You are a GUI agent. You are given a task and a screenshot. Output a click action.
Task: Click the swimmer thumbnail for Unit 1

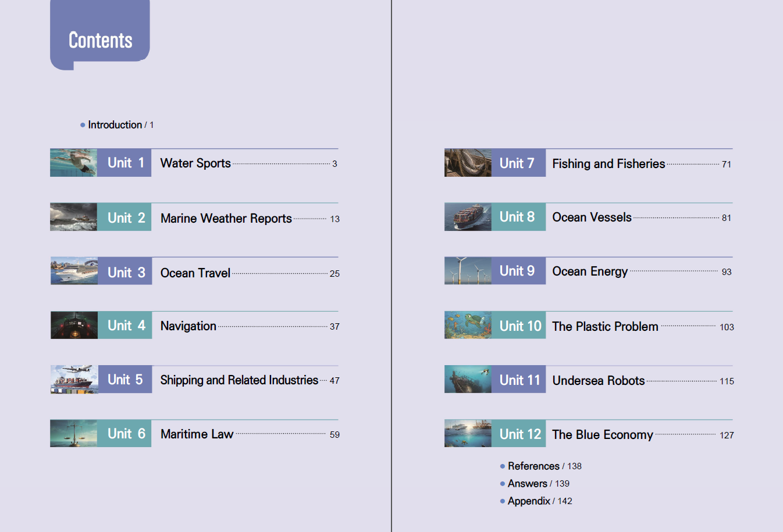[73, 163]
